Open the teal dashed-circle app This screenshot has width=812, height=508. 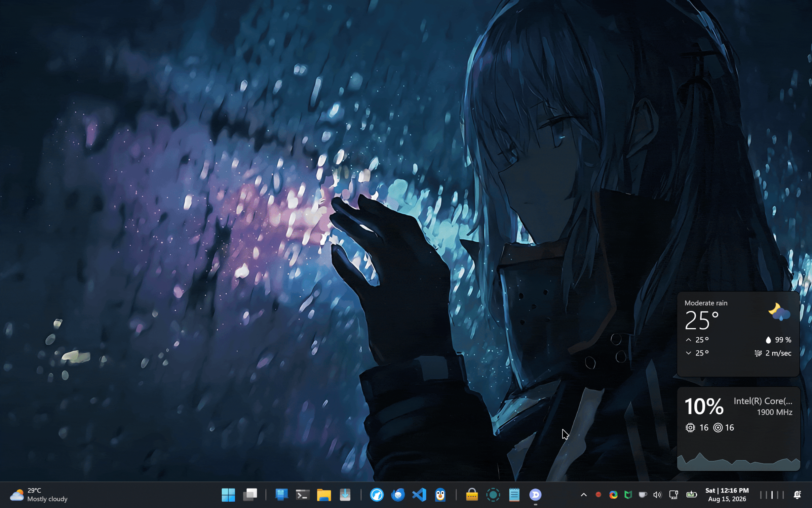tap(493, 494)
